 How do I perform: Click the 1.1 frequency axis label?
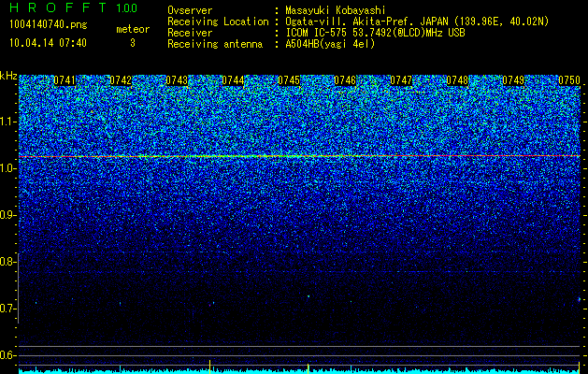pyautogui.click(x=7, y=122)
